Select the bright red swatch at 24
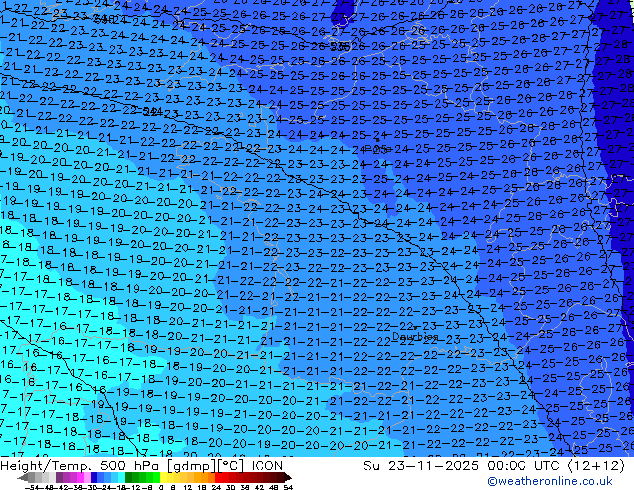Image resolution: width=634 pixels, height=490 pixels. (218, 477)
